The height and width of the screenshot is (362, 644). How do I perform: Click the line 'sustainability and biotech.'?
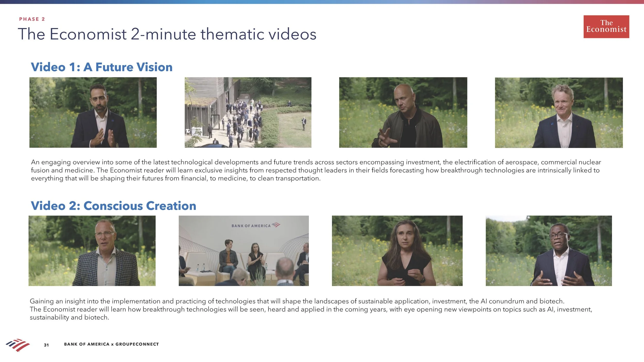[x=69, y=317]
